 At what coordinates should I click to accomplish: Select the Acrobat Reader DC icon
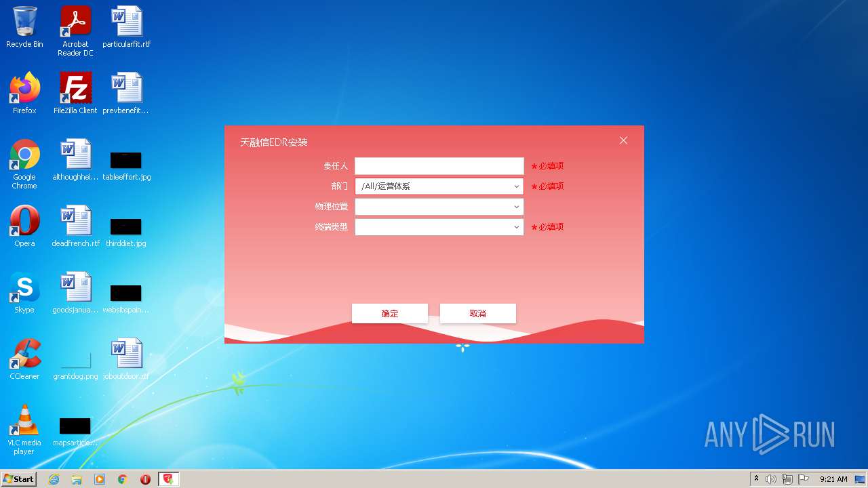(75, 31)
